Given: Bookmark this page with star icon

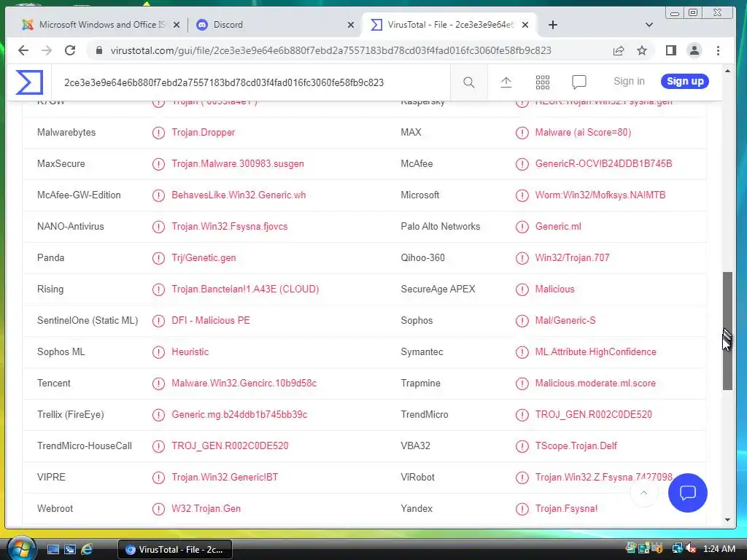Looking at the screenshot, I should (x=642, y=50).
